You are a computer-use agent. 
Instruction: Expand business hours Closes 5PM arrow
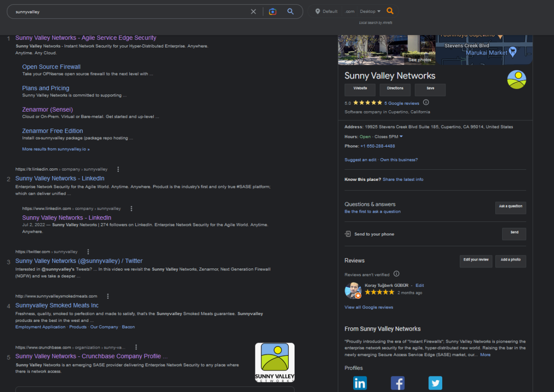[401, 137]
